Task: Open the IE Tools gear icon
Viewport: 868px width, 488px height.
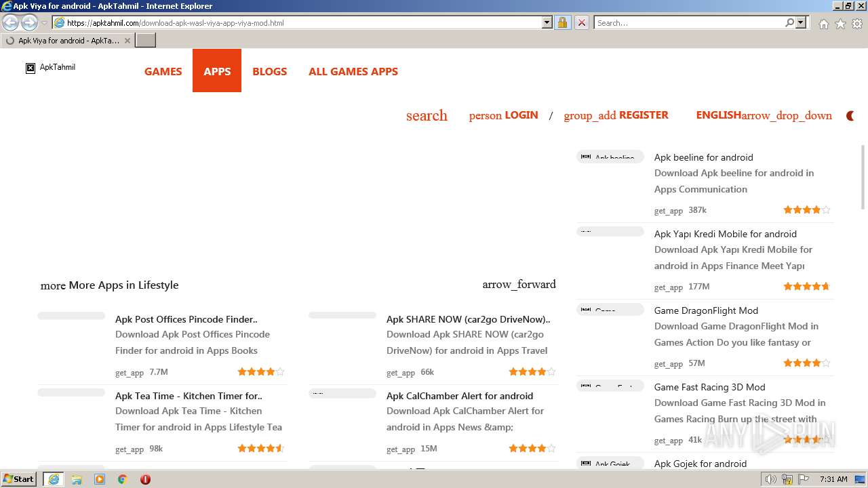Action: (857, 24)
